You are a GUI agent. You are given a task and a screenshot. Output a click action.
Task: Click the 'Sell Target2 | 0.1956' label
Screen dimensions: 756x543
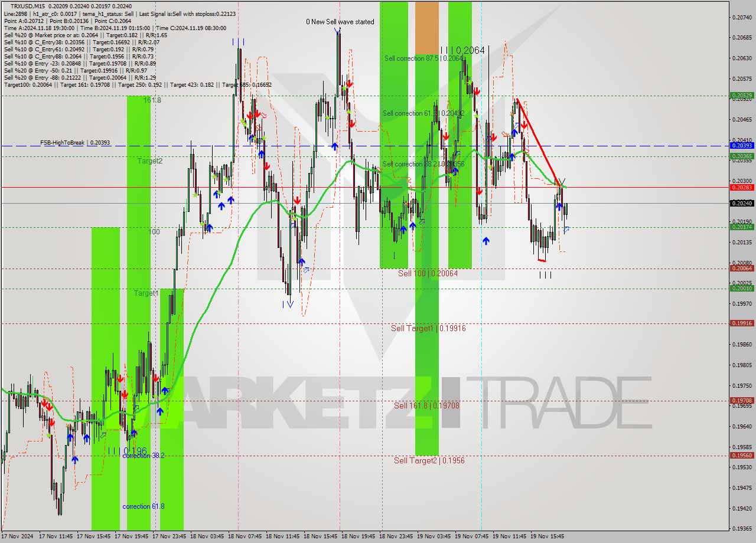pos(429,460)
